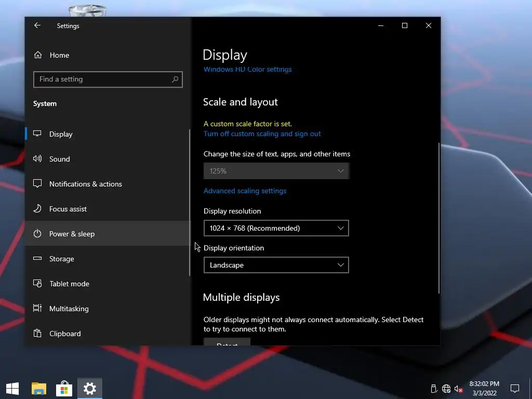Open network status tray icon
The image size is (532, 399).
point(446,389)
